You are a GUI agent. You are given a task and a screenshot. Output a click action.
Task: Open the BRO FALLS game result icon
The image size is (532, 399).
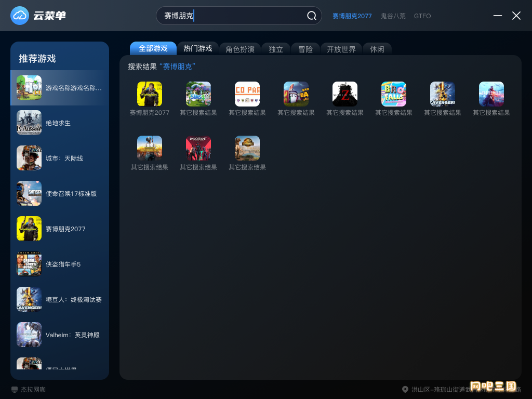394,94
